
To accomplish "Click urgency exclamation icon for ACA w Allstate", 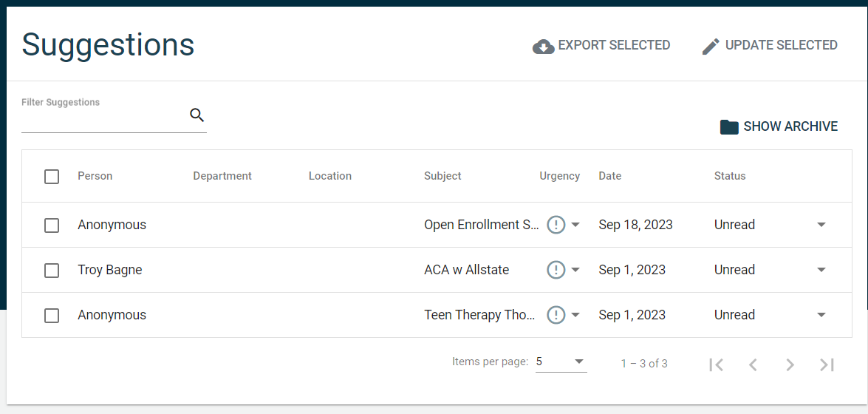I will click(556, 270).
